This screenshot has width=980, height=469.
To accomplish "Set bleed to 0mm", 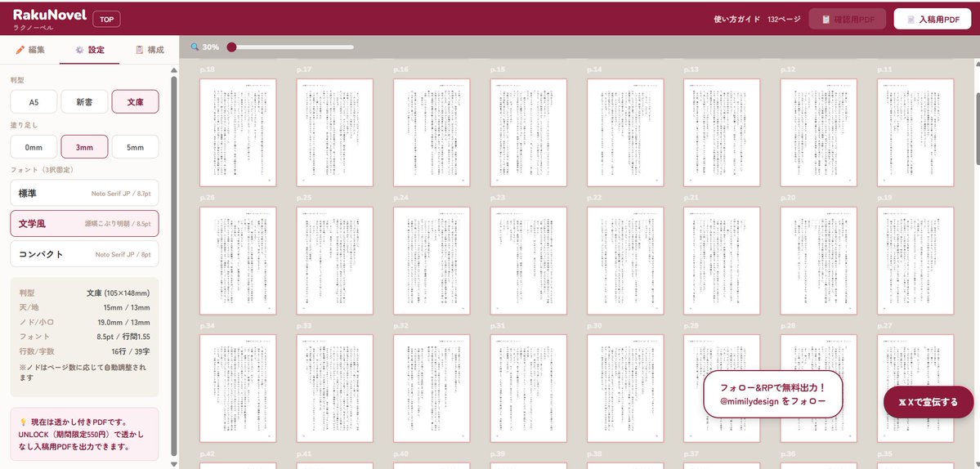I will 34,147.
